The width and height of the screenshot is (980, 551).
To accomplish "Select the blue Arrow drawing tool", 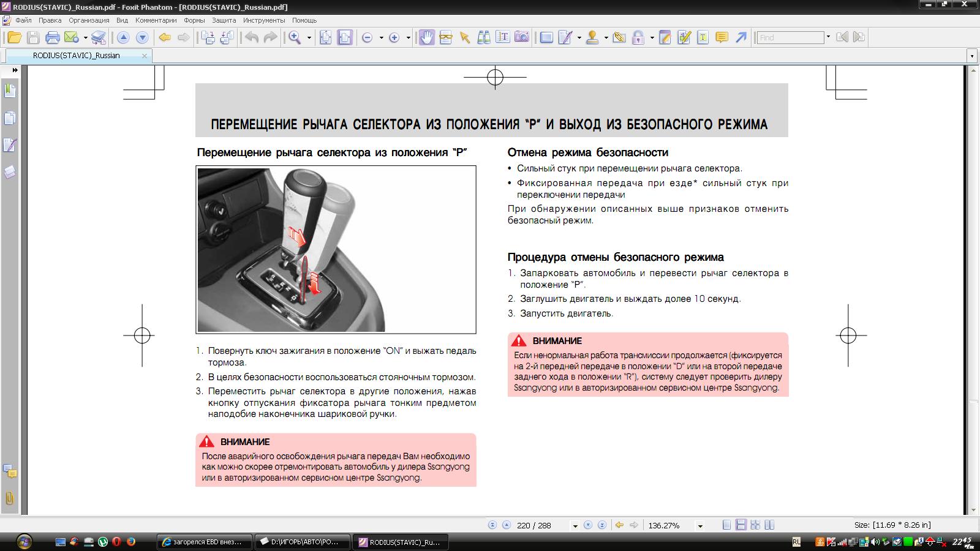I will click(741, 38).
